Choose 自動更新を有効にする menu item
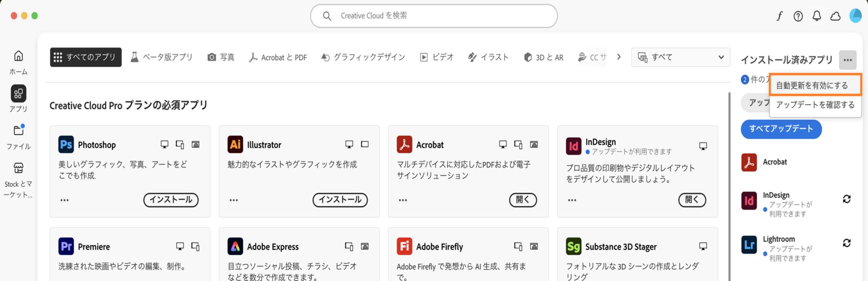Image resolution: width=868 pixels, height=281 pixels. [x=816, y=85]
